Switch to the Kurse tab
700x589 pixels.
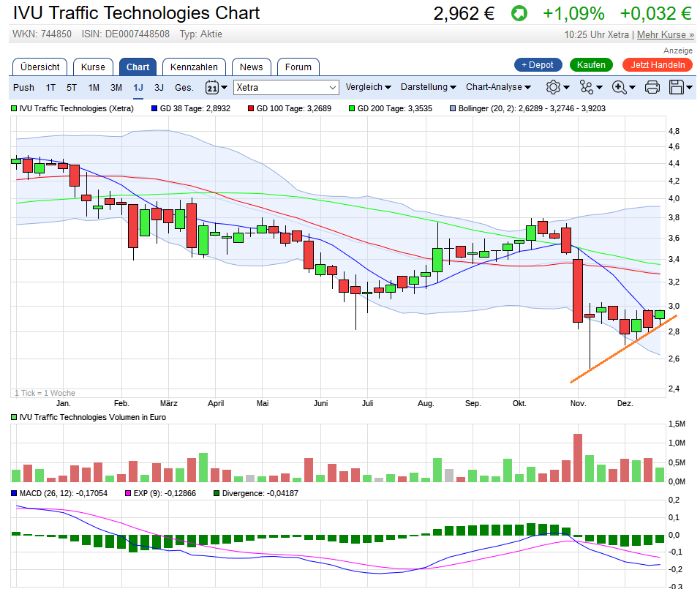click(93, 67)
